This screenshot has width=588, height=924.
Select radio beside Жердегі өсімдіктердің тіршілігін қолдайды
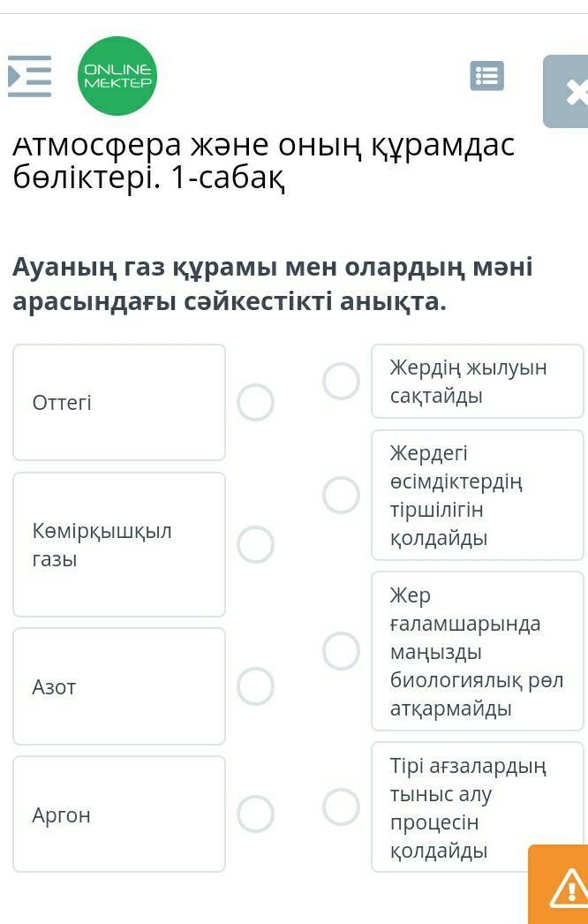(341, 495)
